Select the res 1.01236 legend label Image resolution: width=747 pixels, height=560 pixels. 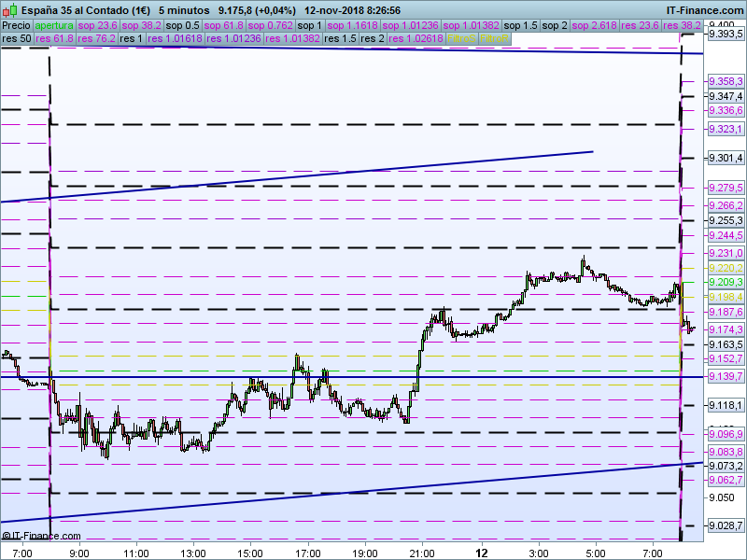(234, 38)
